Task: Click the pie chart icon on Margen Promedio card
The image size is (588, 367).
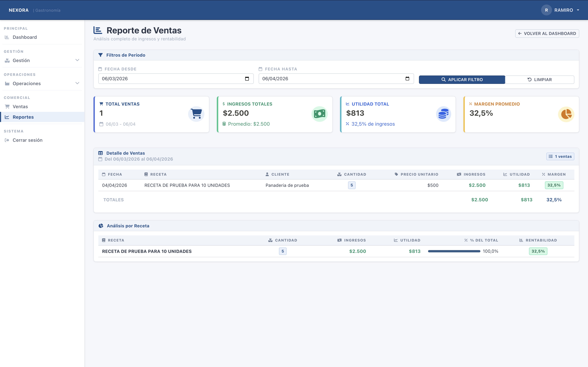Action: click(566, 114)
